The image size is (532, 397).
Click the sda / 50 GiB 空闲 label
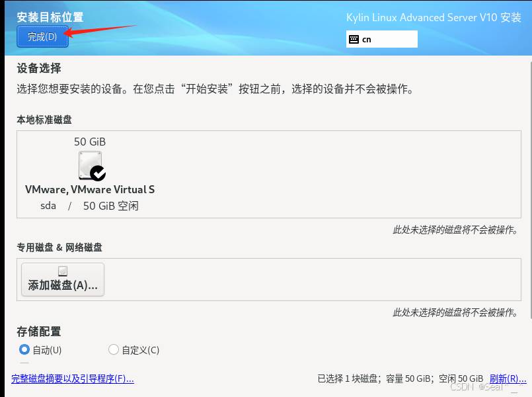(89, 206)
